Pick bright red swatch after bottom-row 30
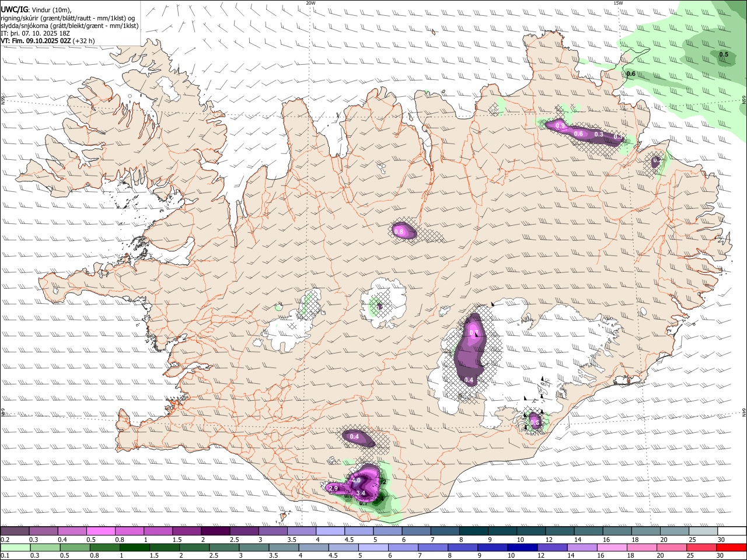Screen dimensions: 747x560 731,547
